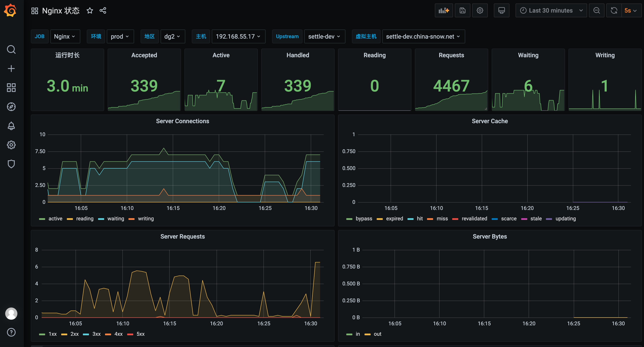Click the Requests value 4467
Viewport: 644px width, 347px height.
(451, 86)
